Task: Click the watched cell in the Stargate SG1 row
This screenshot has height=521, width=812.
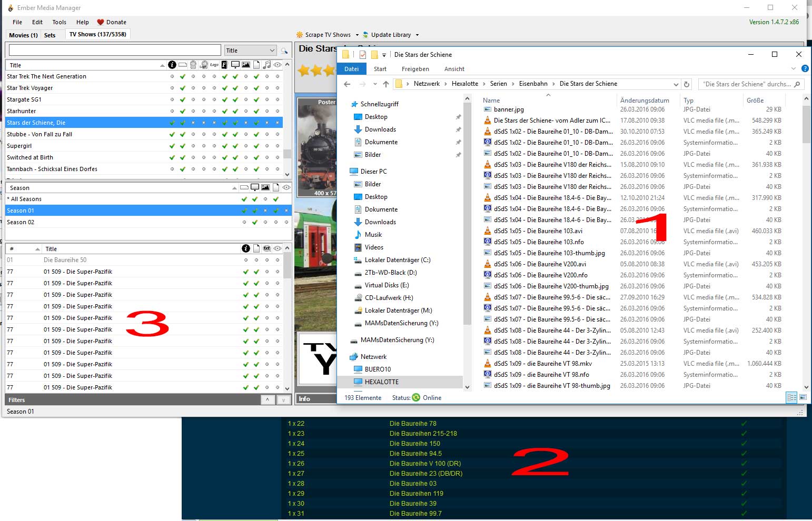Action: click(278, 99)
